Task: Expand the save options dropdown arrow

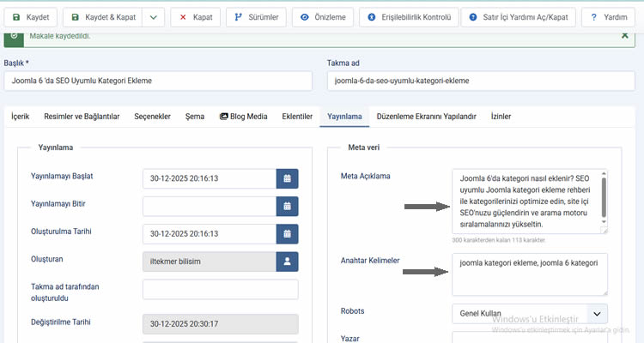Action: [152, 16]
